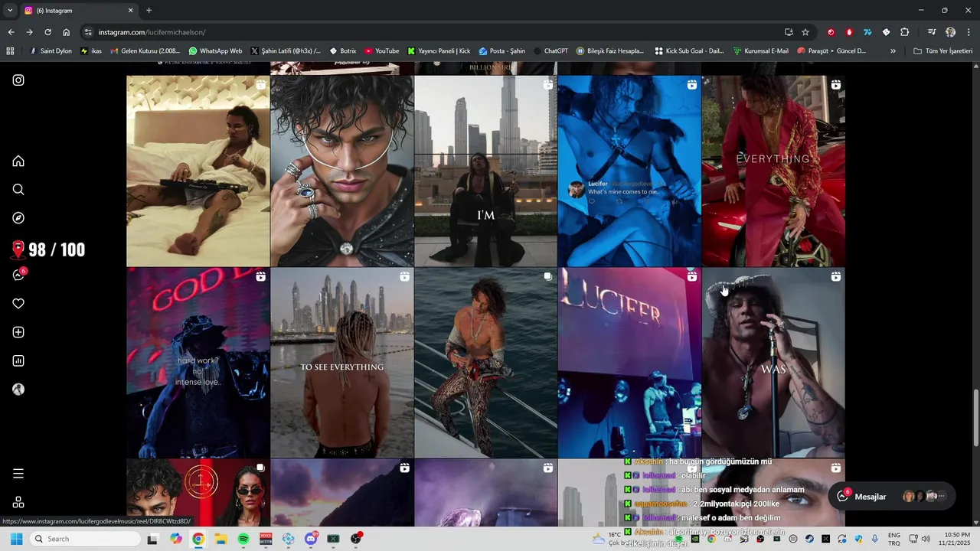Open the "hard work? no!" neon reel

198,363
